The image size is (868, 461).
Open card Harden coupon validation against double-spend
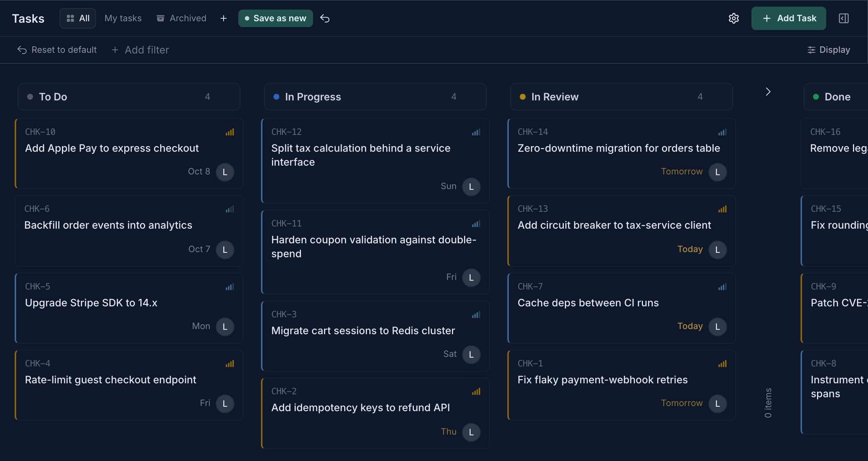point(375,252)
